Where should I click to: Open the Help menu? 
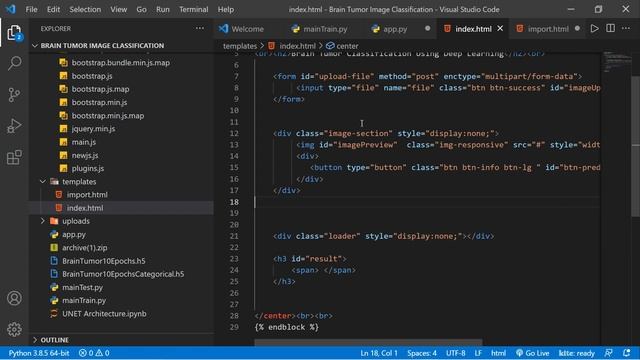pos(226,9)
